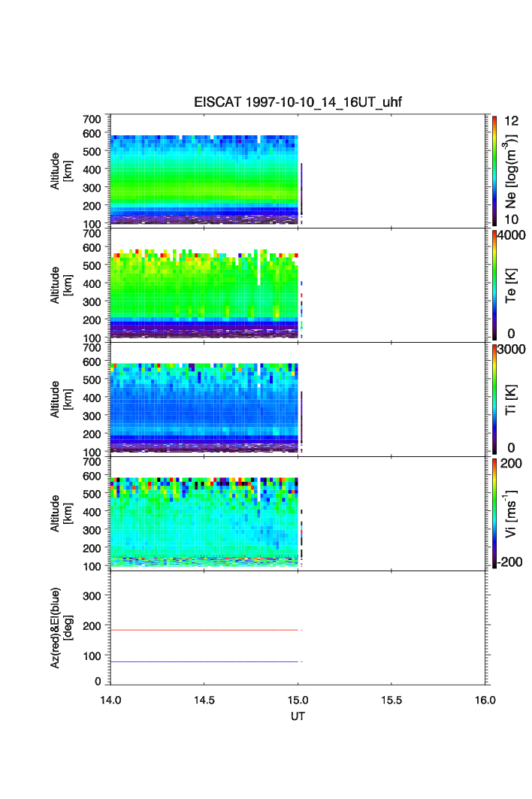Screen dimensions: 532x799
Task: Click the ion velocity heatmap panel
Action: [x=204, y=522]
